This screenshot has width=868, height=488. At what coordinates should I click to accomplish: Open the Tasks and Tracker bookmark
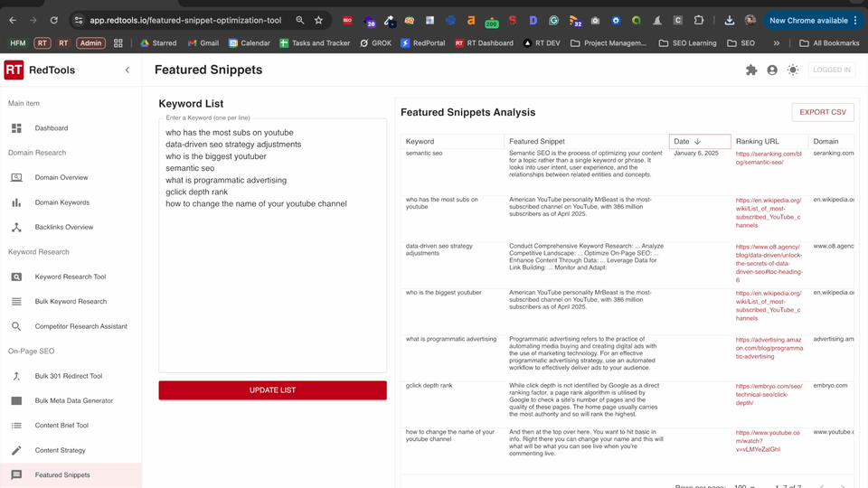click(315, 43)
